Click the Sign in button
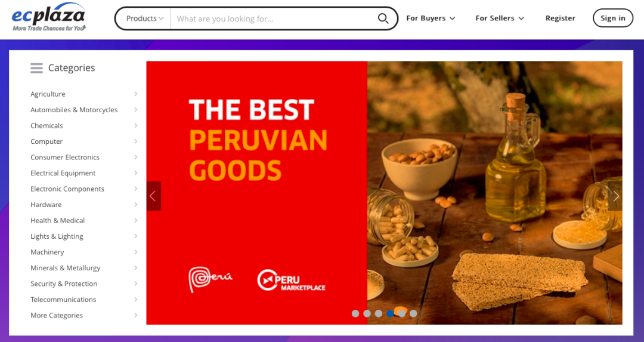 [x=613, y=18]
